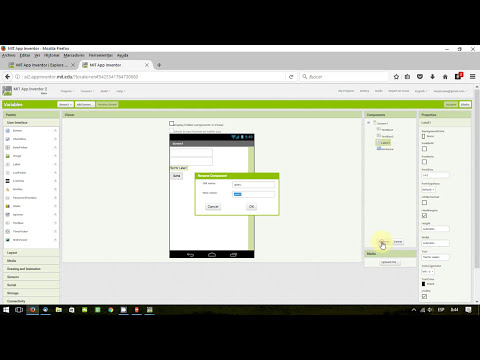Expand the Layout palette section
Image resolution: width=480 pixels, height=360 pixels.
31,253
